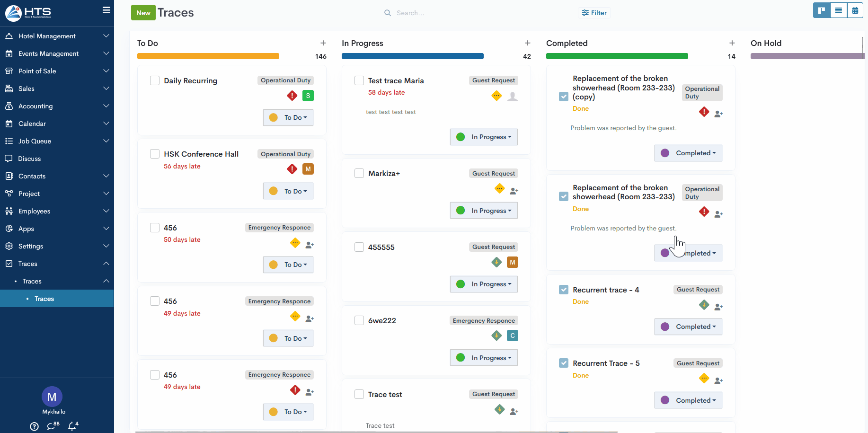Uncheck the Recurrent trace - 4 checkbox
The height and width of the screenshot is (433, 868).
tap(564, 290)
